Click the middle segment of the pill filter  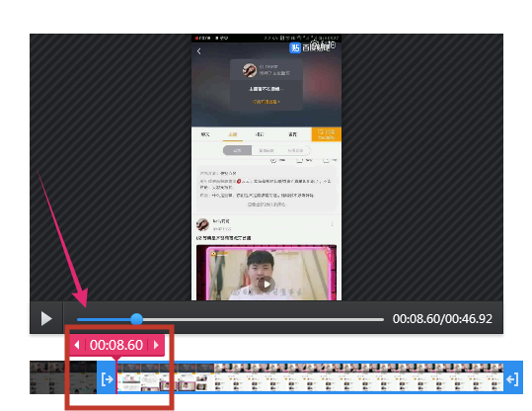pos(266,150)
